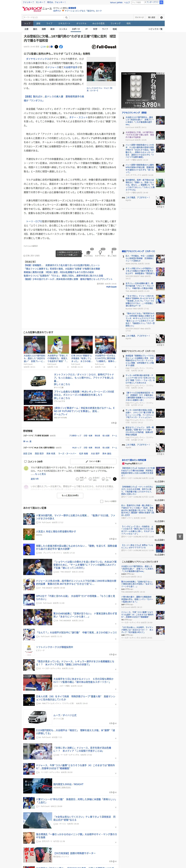Open the 購入履歴 link
Screen dimensions: 186x868
152,18
